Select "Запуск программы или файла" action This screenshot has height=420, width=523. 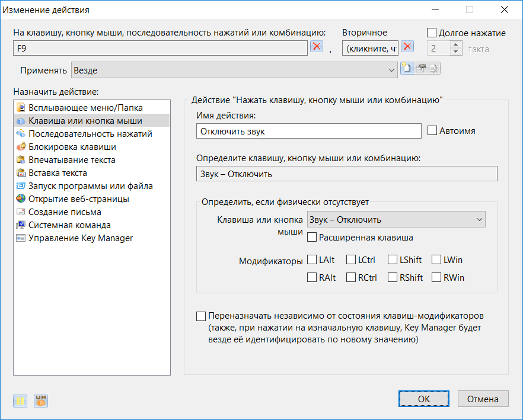[x=90, y=186]
